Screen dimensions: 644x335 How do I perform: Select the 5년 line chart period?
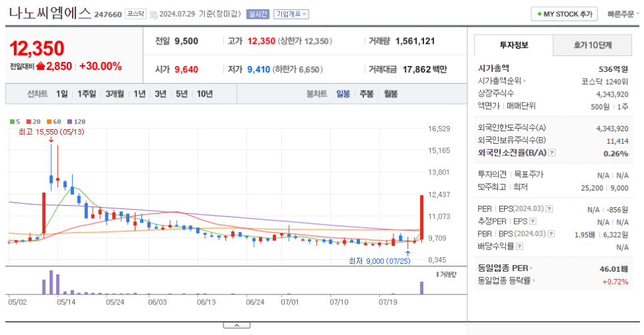pyautogui.click(x=181, y=94)
